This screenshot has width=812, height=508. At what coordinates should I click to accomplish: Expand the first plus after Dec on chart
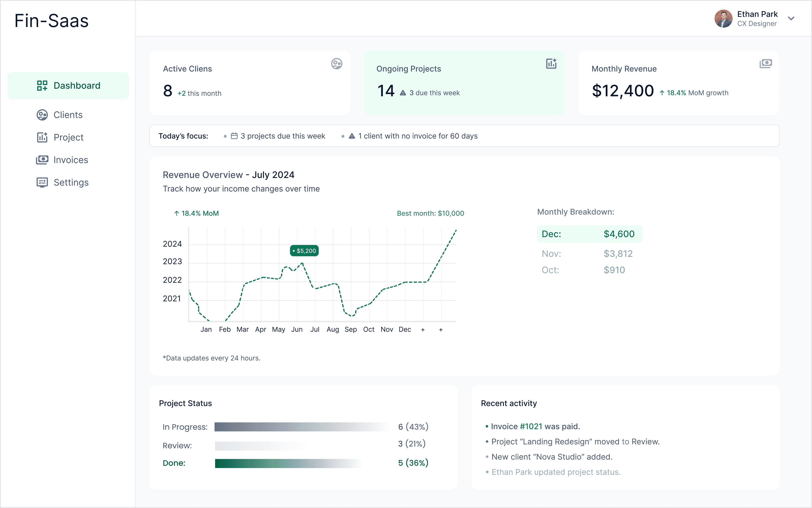coord(423,330)
